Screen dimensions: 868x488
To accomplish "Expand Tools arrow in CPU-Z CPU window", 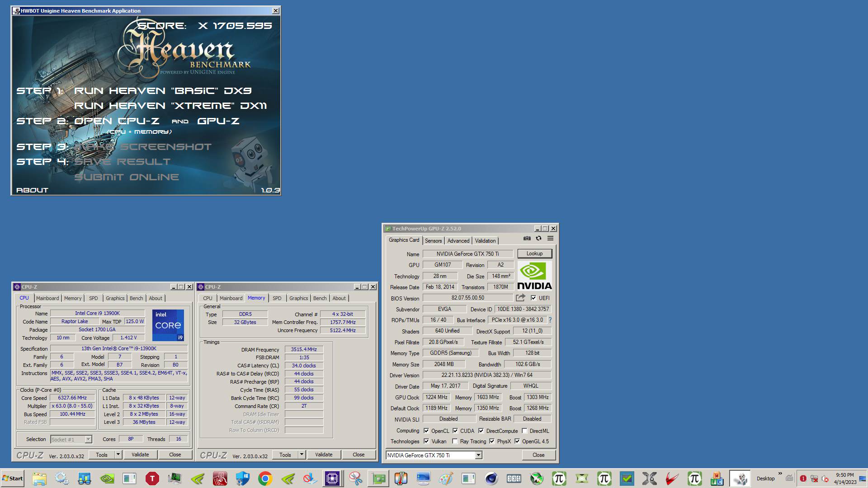I will 118,455.
